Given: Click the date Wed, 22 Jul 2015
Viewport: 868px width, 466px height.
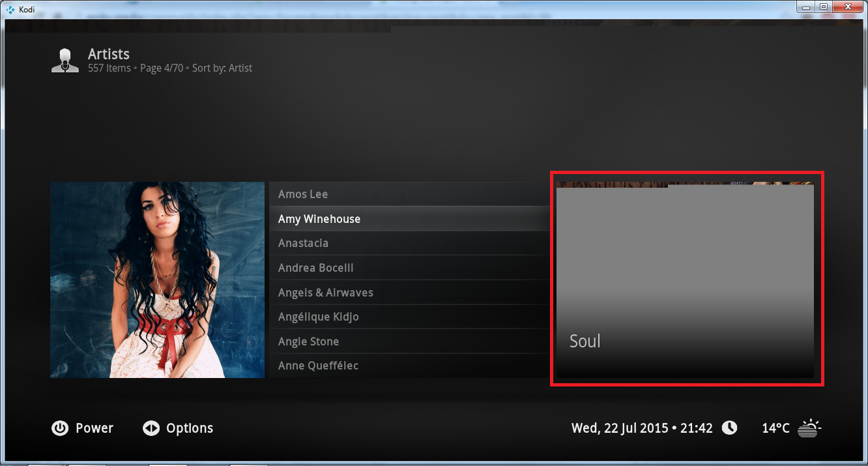Looking at the screenshot, I should pyautogui.click(x=620, y=428).
